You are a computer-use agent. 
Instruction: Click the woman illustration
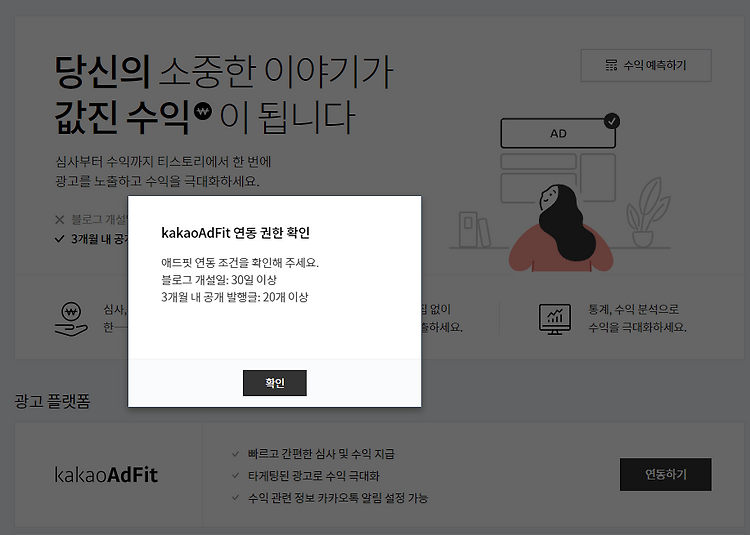(561, 228)
